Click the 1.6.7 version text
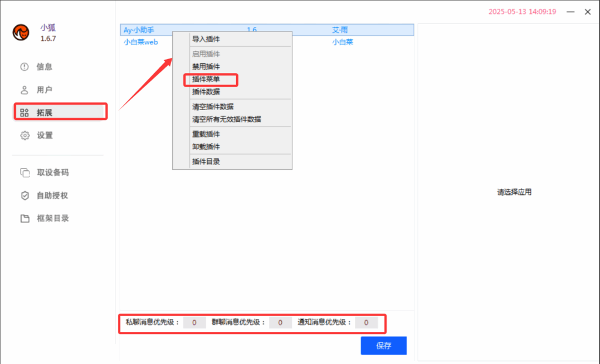The width and height of the screenshot is (600, 364). pyautogui.click(x=48, y=39)
